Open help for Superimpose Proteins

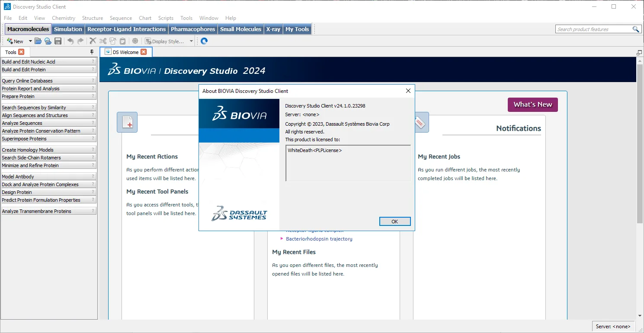point(93,138)
